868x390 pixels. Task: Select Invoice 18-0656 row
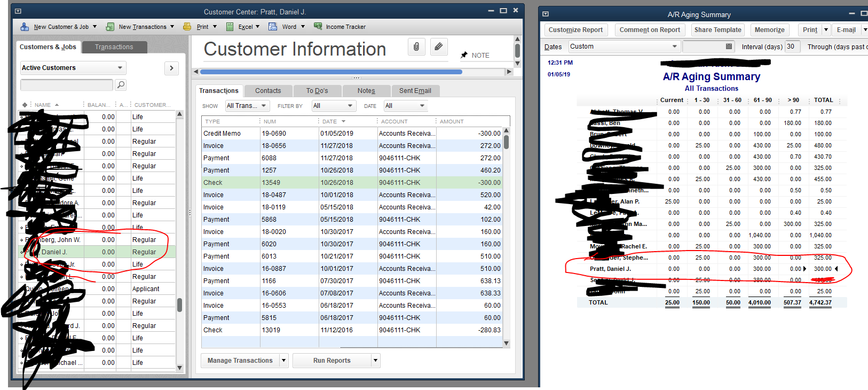(352, 146)
